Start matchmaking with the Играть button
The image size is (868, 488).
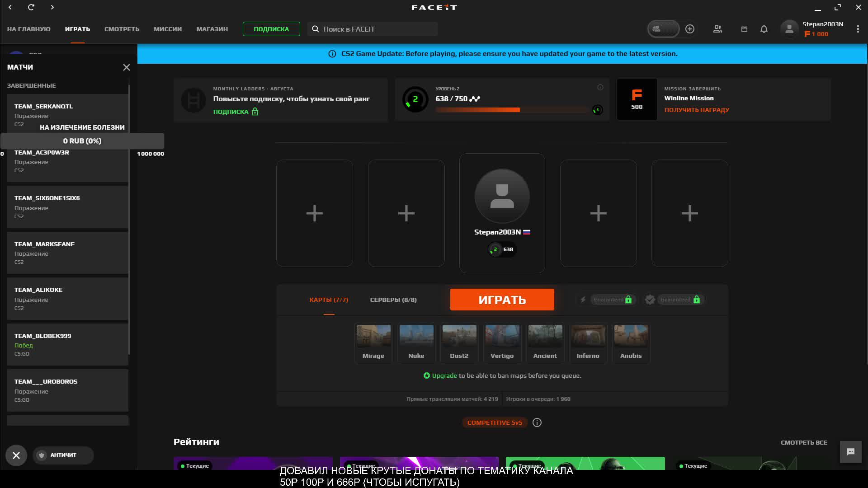coord(502,300)
